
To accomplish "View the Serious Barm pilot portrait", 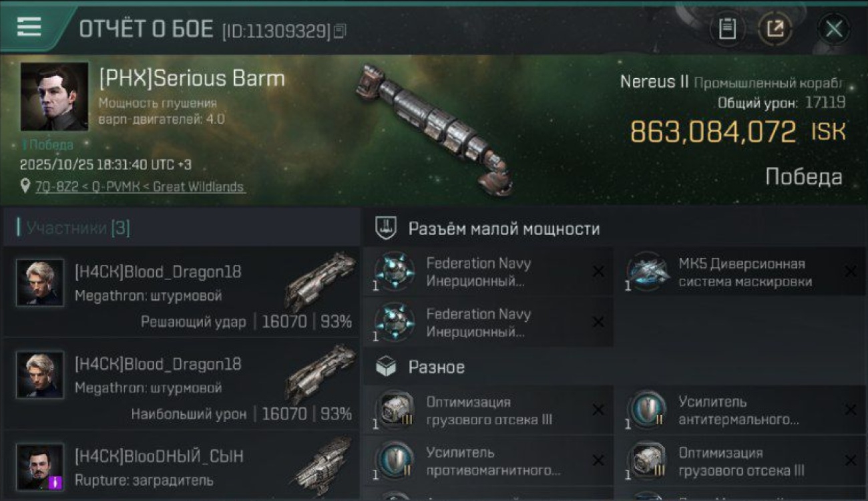I will pyautogui.click(x=54, y=97).
